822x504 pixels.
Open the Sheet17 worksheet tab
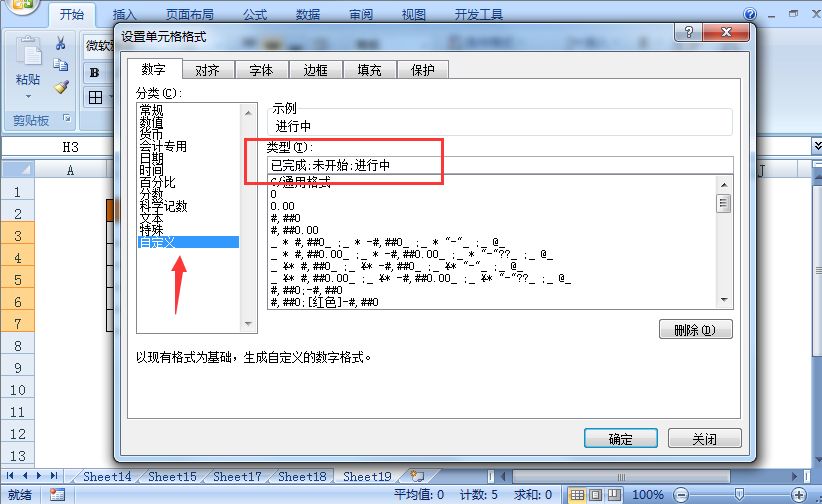click(x=237, y=476)
